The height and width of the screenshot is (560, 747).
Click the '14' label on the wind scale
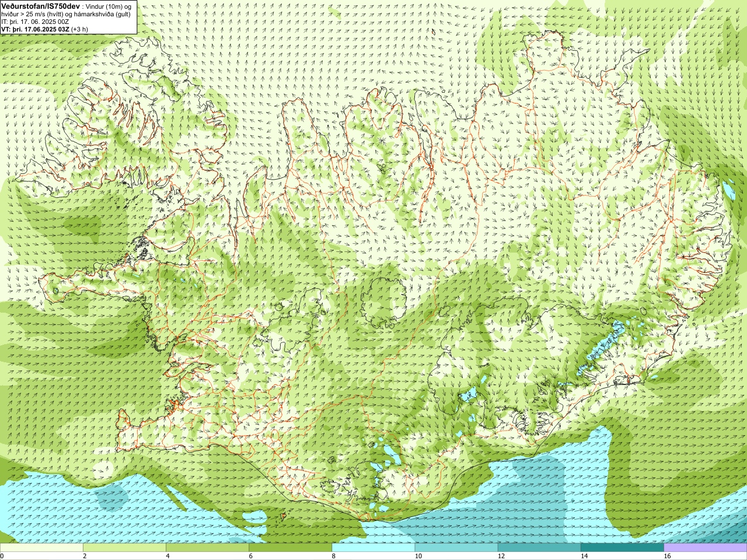584,556
